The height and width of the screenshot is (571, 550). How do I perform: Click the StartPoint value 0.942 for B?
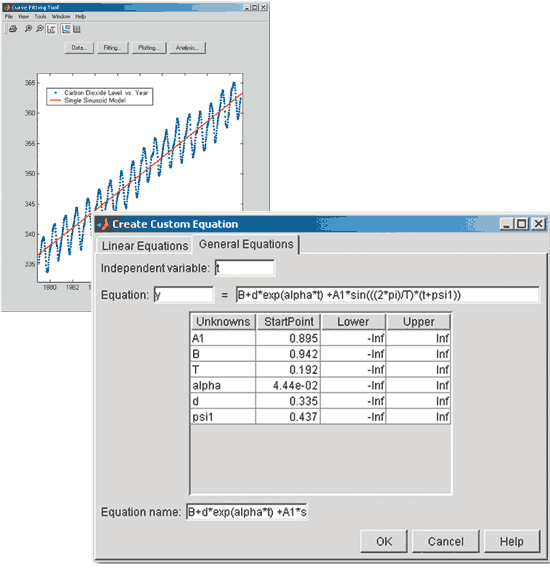(288, 354)
